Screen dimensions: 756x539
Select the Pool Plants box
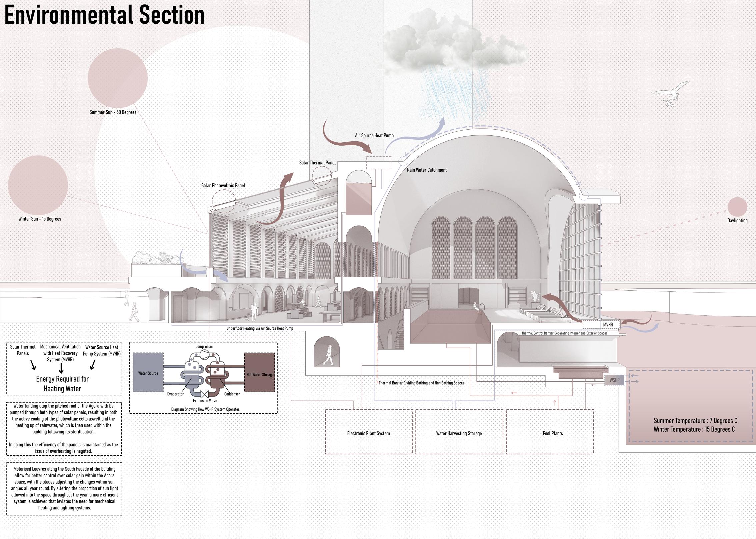pos(552,433)
